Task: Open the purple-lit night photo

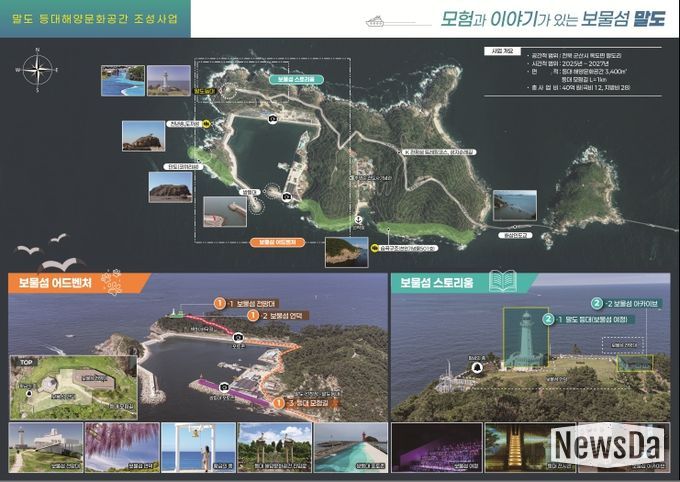Action: [437, 448]
